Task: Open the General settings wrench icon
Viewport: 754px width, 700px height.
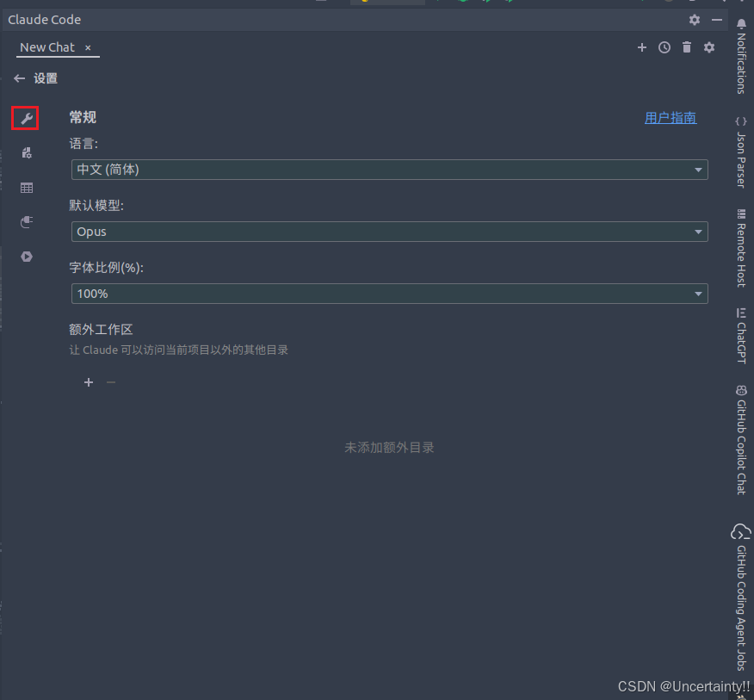Action: point(26,118)
